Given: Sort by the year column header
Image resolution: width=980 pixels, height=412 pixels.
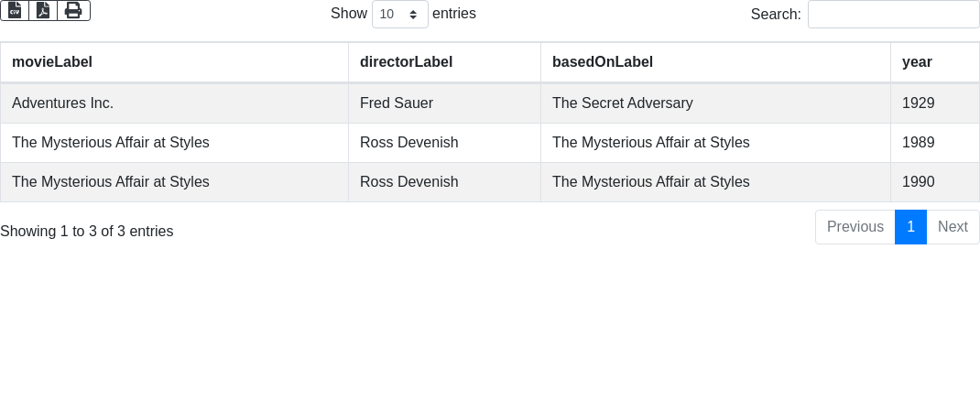Looking at the screenshot, I should [x=917, y=62].
